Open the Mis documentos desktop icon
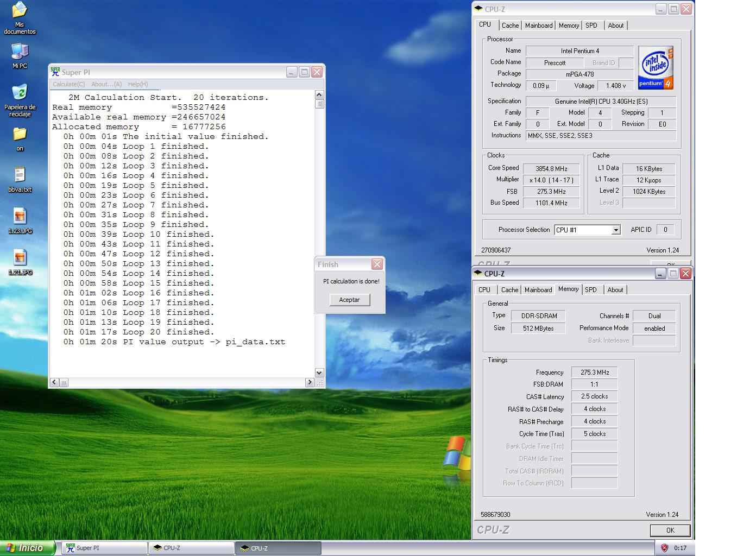 click(x=20, y=11)
